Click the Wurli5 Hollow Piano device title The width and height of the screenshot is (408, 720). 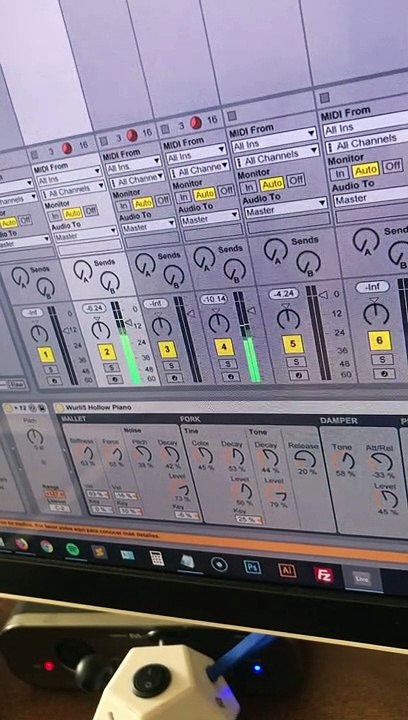tap(98, 407)
